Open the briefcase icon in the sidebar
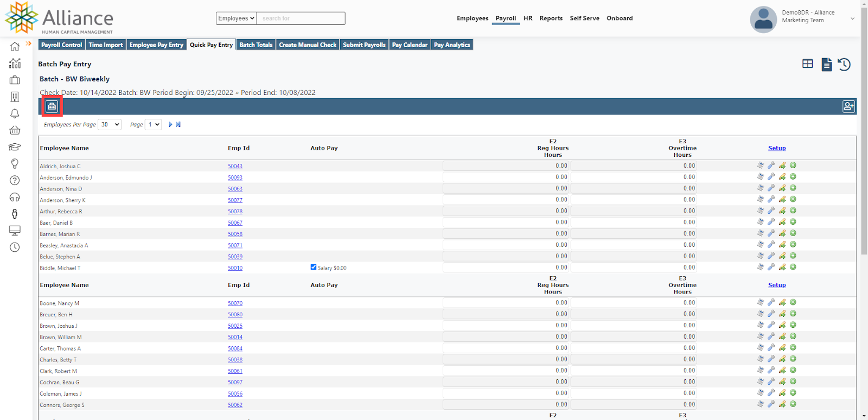The image size is (868, 420). click(15, 80)
